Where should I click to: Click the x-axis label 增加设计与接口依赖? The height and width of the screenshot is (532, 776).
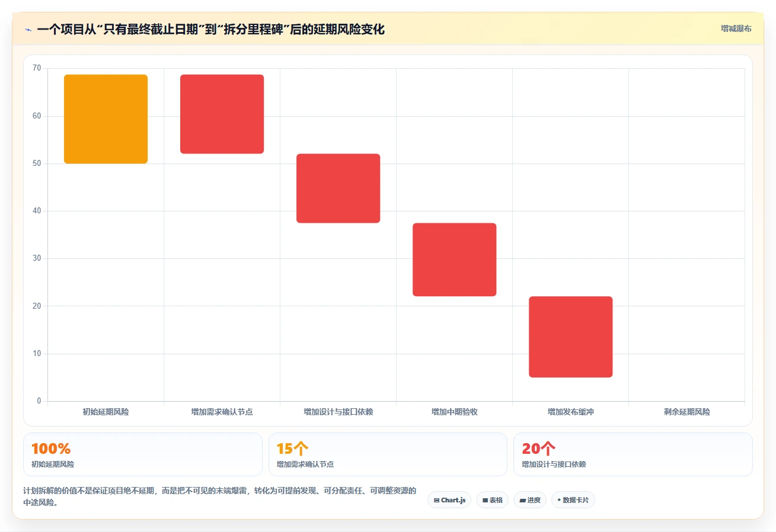(338, 412)
